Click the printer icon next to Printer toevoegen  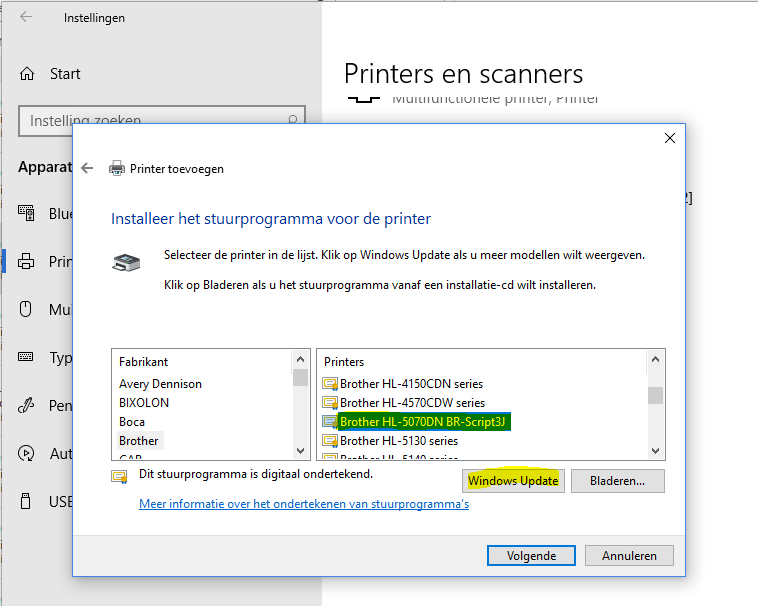[x=117, y=168]
